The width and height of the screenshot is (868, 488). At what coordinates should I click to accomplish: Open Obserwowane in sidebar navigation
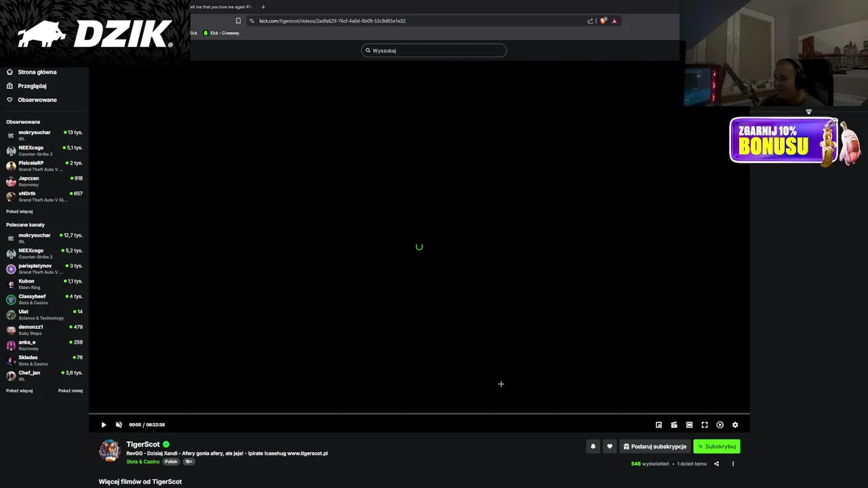(37, 100)
